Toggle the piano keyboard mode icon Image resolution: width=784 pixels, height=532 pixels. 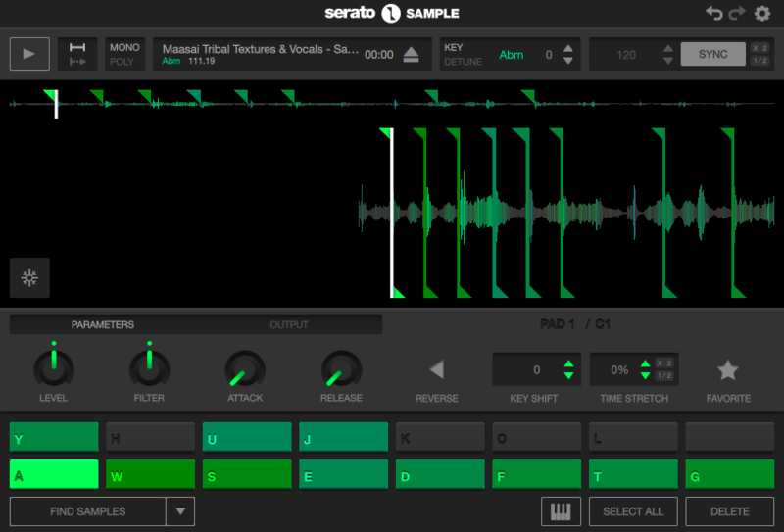(561, 511)
